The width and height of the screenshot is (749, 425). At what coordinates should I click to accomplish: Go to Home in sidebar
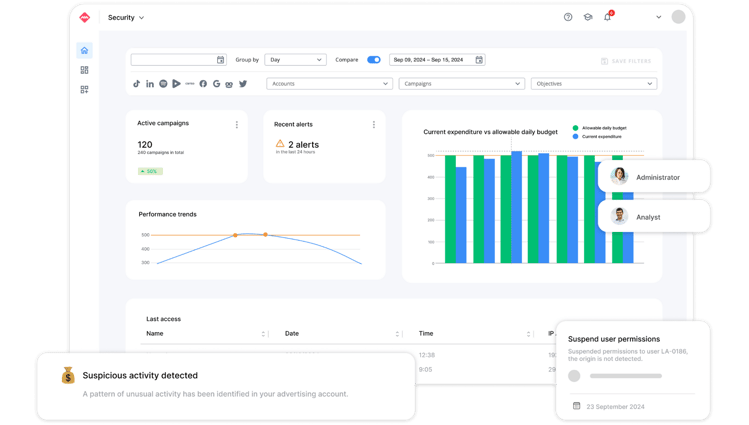[85, 50]
